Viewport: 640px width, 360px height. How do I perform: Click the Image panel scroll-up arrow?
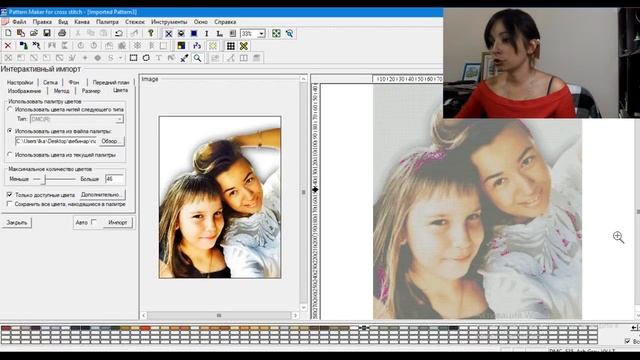pyautogui.click(x=303, y=79)
